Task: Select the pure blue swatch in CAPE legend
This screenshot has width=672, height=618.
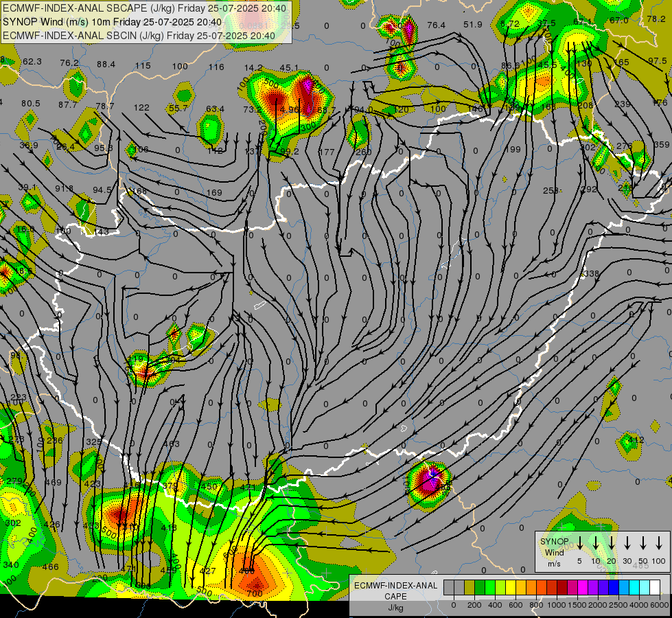Action: (x=614, y=587)
